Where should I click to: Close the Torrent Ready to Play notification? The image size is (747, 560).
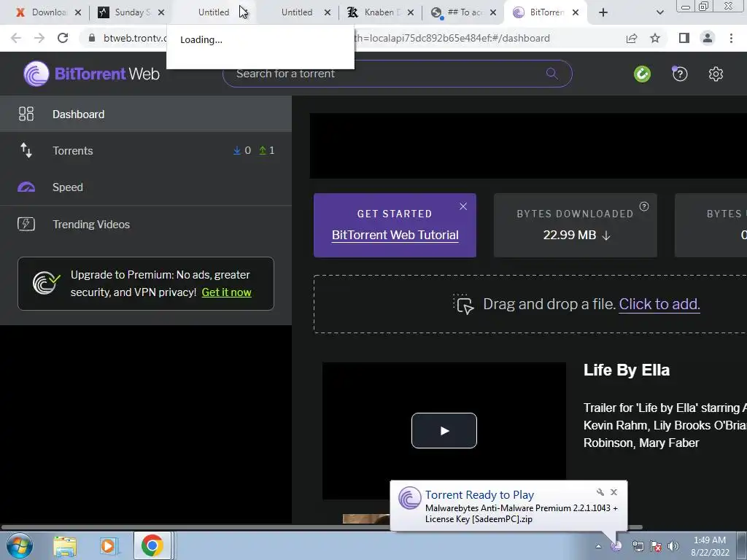pos(614,492)
